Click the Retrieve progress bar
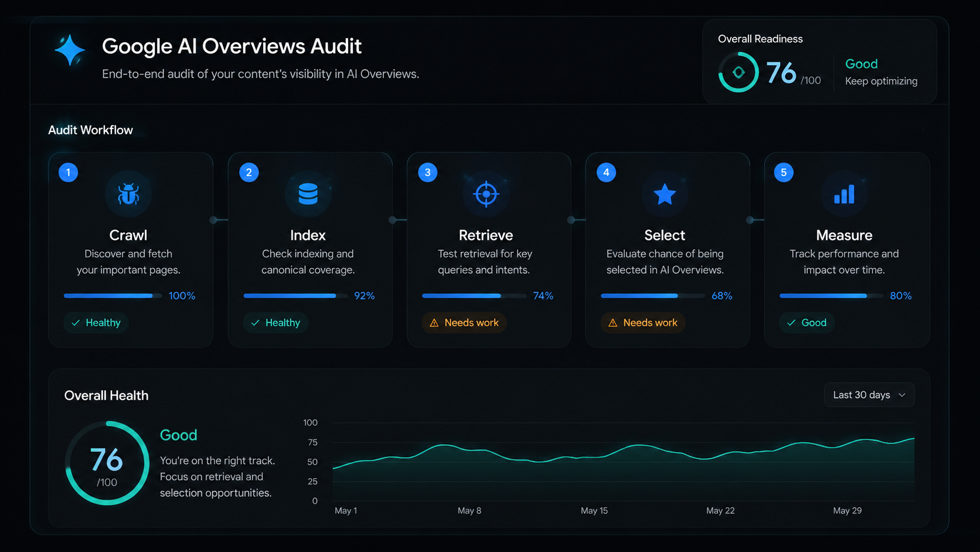The width and height of the screenshot is (980, 552). (x=474, y=296)
